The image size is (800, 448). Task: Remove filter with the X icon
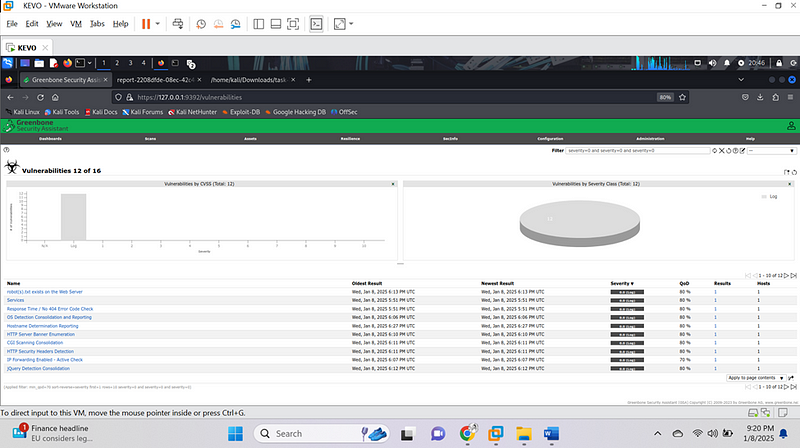click(721, 151)
